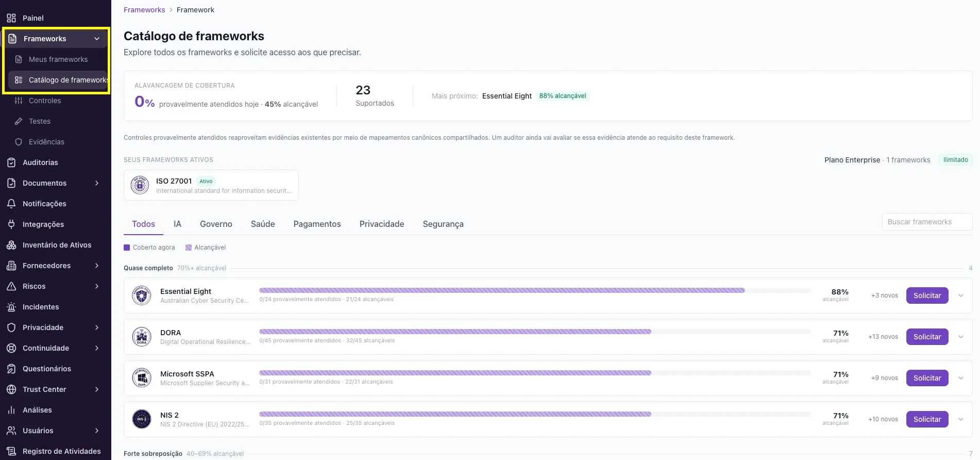Switch to the IA tab
This screenshot has width=980, height=460.
(177, 224)
